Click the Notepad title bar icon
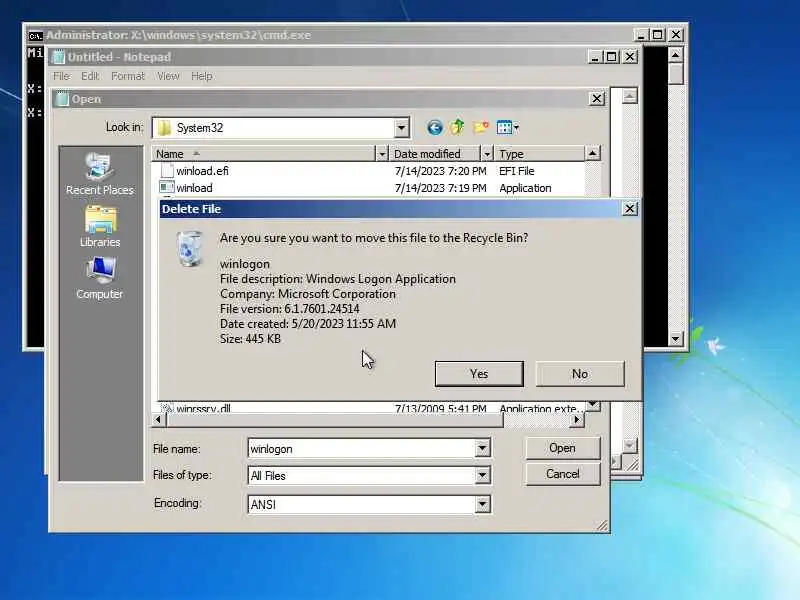 (x=59, y=57)
